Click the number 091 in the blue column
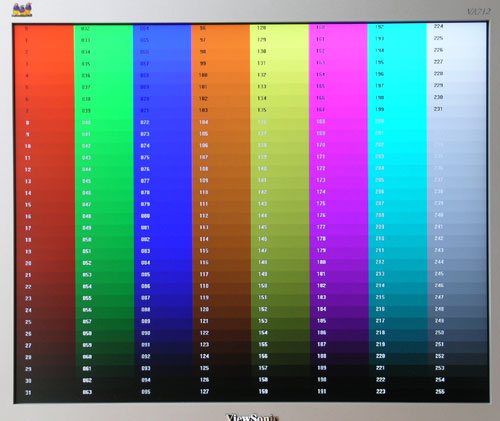The image size is (500, 421). pyautogui.click(x=146, y=345)
